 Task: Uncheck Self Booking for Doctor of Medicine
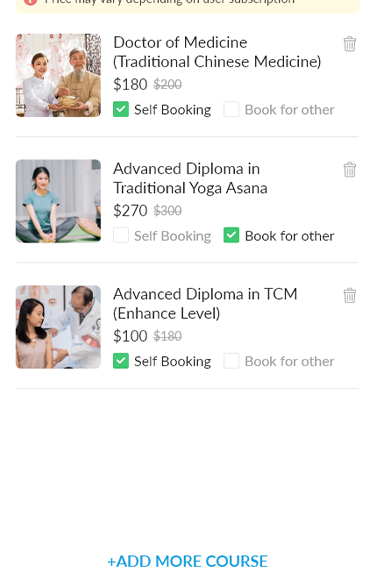121,109
